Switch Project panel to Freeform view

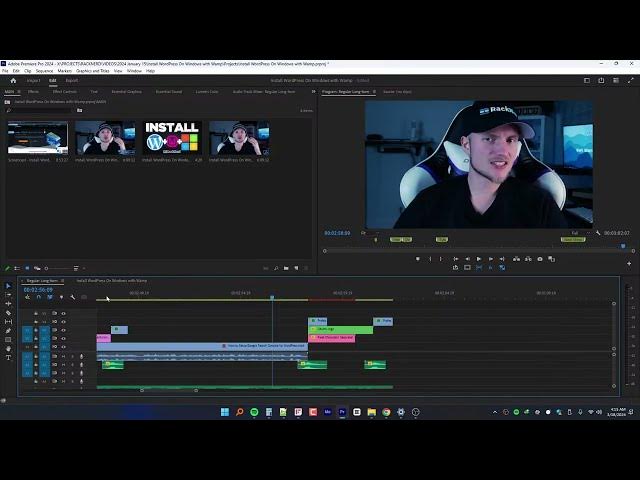pyautogui.click(x=37, y=268)
